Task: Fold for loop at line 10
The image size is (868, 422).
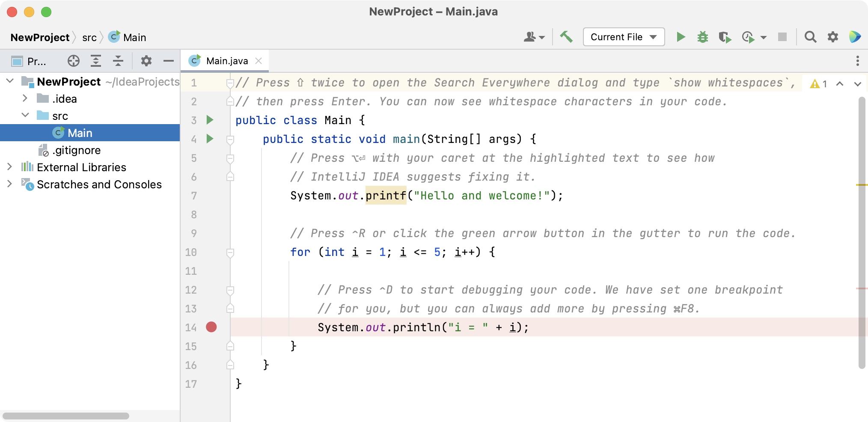Action: [x=230, y=253]
